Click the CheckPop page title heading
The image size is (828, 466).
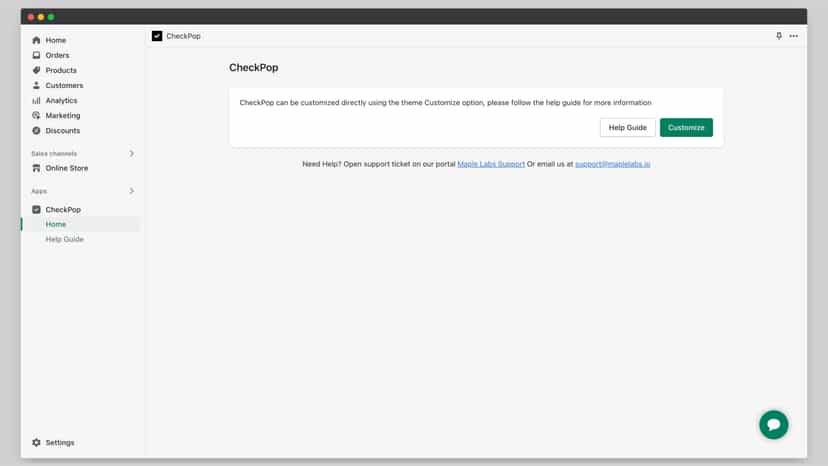253,68
